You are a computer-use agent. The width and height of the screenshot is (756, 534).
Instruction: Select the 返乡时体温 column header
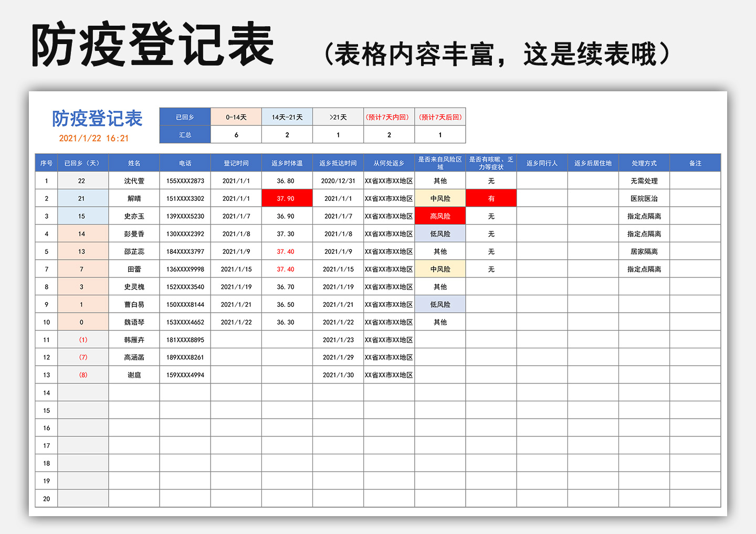pos(287,163)
